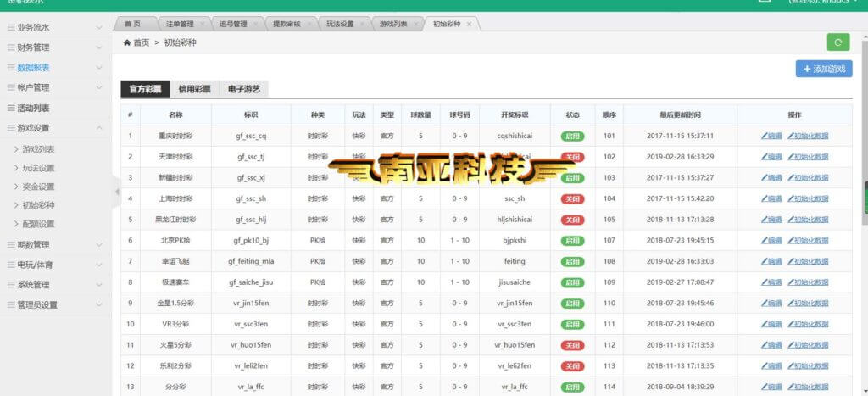Viewport: 868px width, 396px height.
Task: Close the 玩法设置 tab
Action: click(x=362, y=25)
